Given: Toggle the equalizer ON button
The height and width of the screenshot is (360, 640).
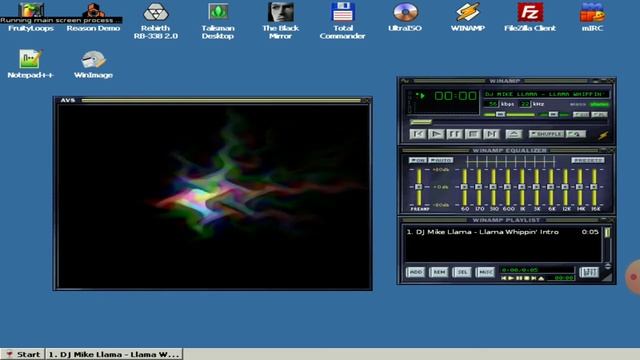Looking at the screenshot, I should click(418, 160).
